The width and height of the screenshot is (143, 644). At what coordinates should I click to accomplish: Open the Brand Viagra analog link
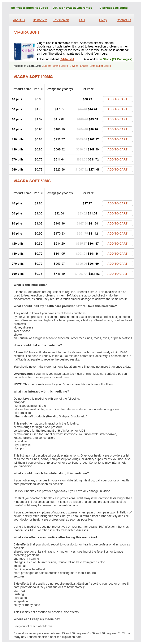pyautogui.click(x=60, y=66)
